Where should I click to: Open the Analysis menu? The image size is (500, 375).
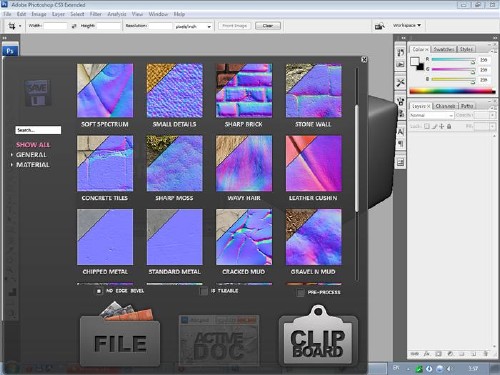point(117,14)
